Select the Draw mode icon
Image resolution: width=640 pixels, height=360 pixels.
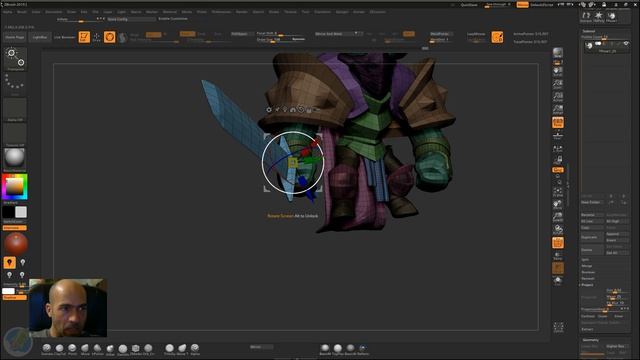pos(97,37)
